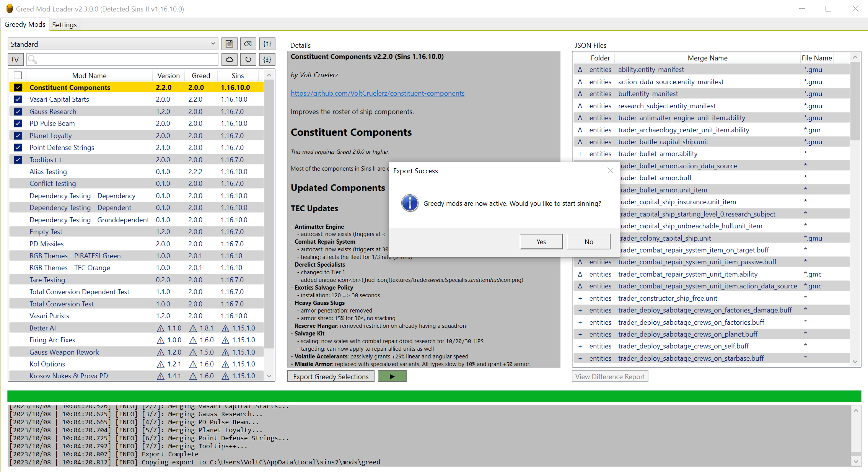Sort JSON files by Merge Name header

[x=707, y=58]
